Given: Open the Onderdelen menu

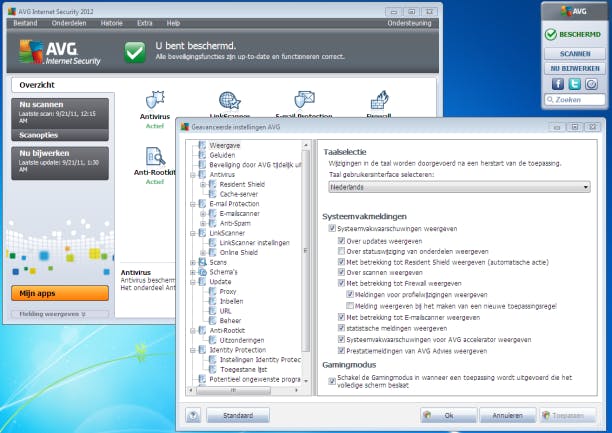Looking at the screenshot, I should click(69, 23).
